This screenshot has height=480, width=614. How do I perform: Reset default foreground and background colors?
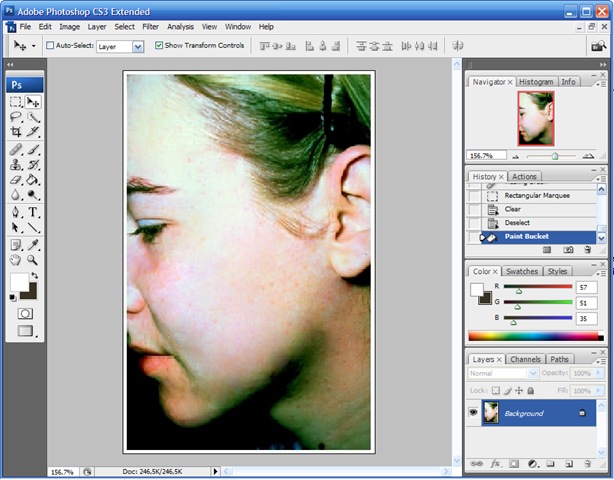click(13, 298)
